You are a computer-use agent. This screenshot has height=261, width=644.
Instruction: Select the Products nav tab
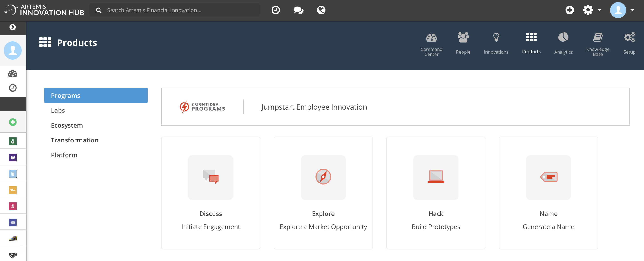click(x=531, y=43)
